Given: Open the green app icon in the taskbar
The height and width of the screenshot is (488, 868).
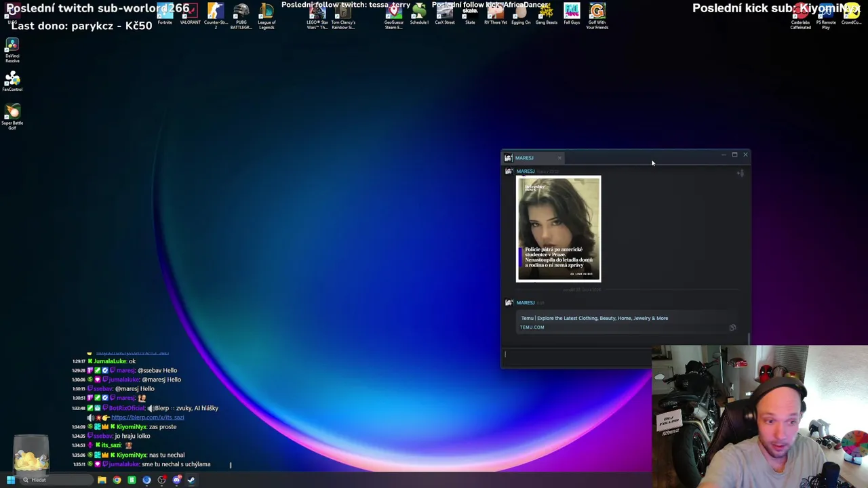Looking at the screenshot, I should (x=132, y=480).
